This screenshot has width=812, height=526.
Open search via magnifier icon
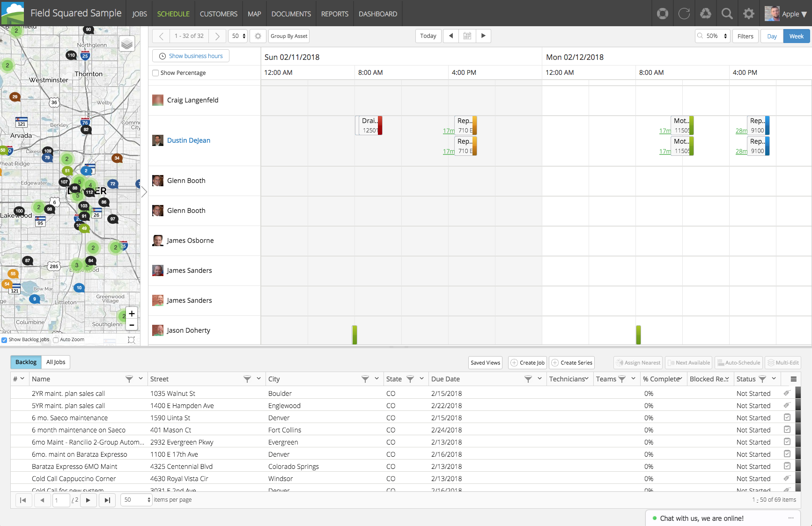[x=727, y=14]
